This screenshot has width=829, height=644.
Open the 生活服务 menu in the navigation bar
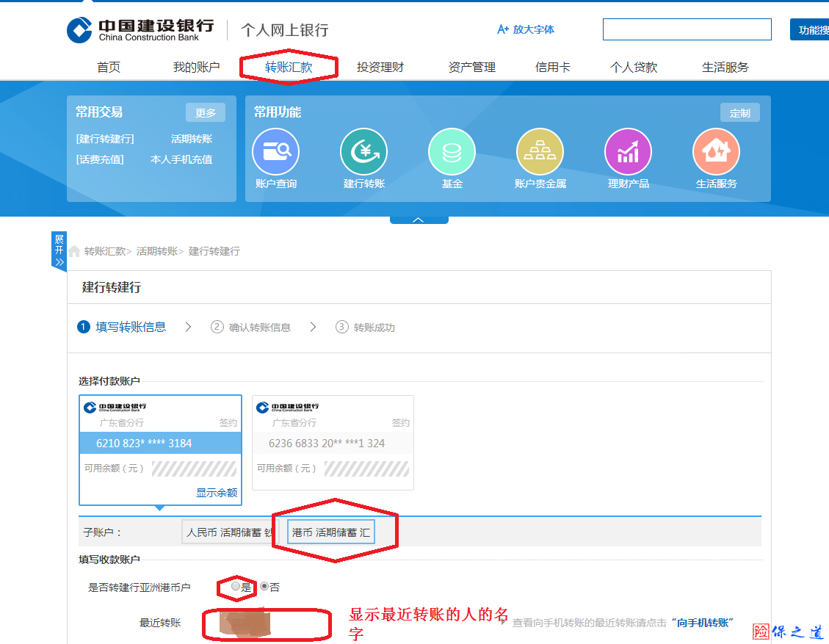pyautogui.click(x=725, y=67)
